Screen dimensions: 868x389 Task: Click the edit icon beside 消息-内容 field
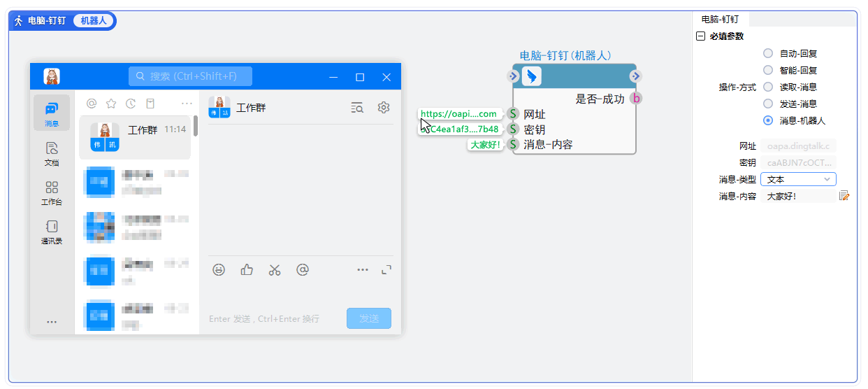click(844, 196)
